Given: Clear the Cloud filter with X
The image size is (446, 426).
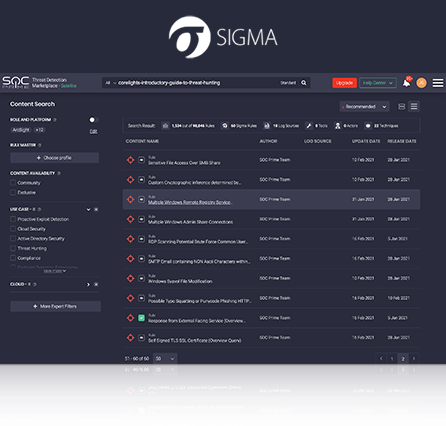Looking at the screenshot, I should [96, 284].
